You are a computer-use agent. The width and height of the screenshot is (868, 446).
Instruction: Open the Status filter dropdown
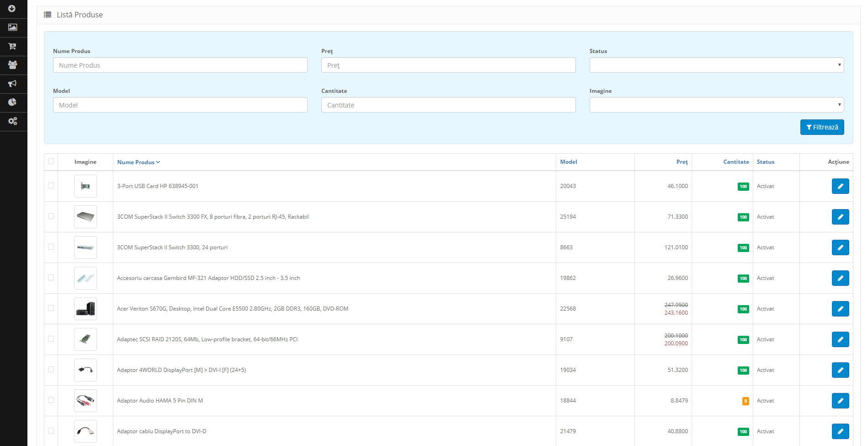click(x=716, y=65)
